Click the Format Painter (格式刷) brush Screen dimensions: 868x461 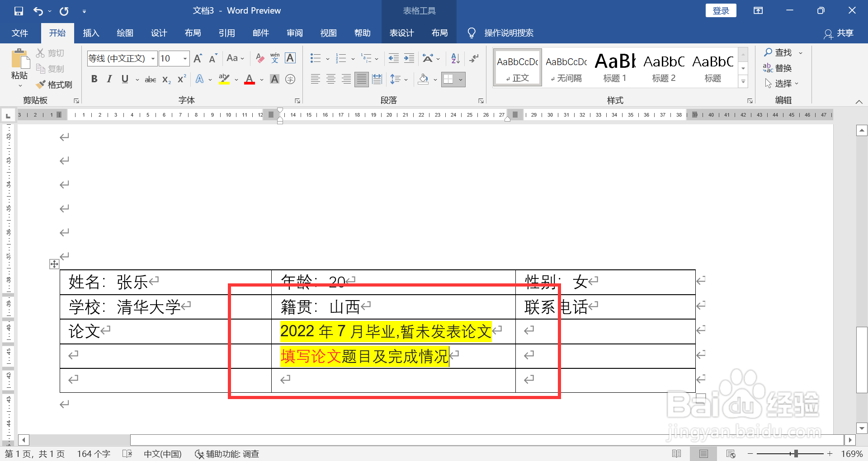41,85
